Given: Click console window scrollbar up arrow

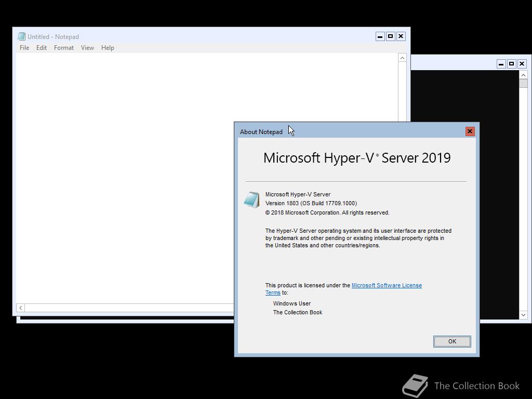Looking at the screenshot, I should click(524, 75).
